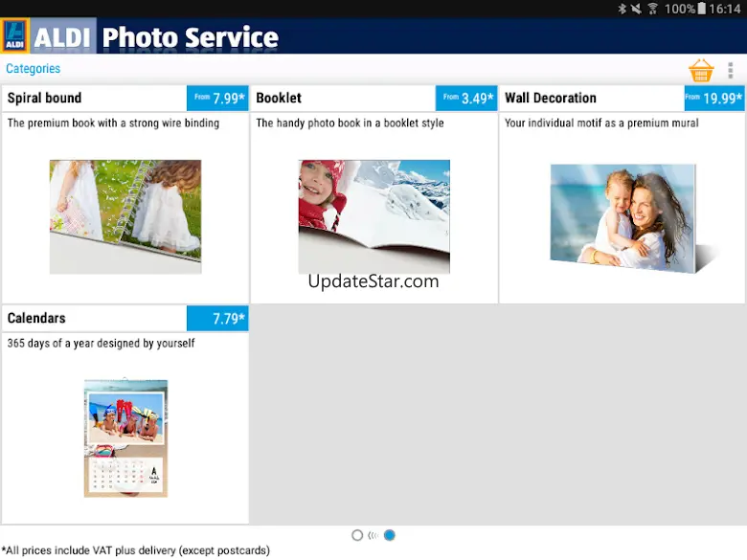The height and width of the screenshot is (560, 747).
Task: Tap the booklet snow photo image
Action: (x=373, y=216)
